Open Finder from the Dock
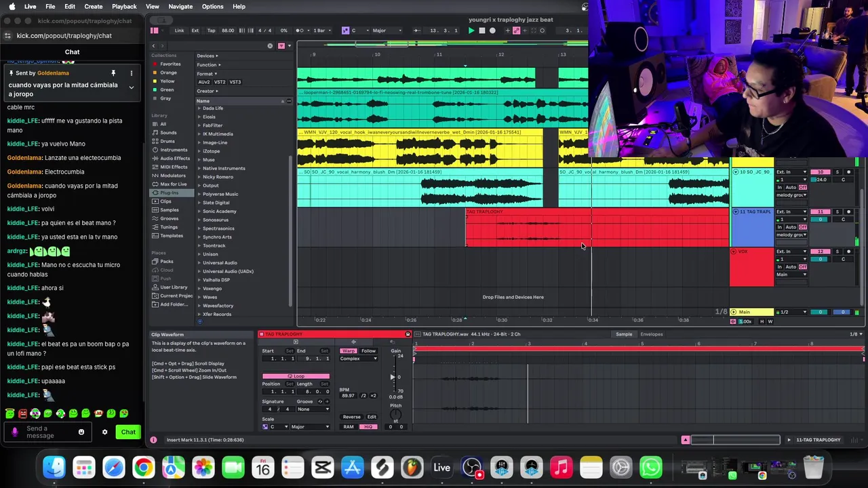Viewport: 868px width, 488px height. coord(54,467)
